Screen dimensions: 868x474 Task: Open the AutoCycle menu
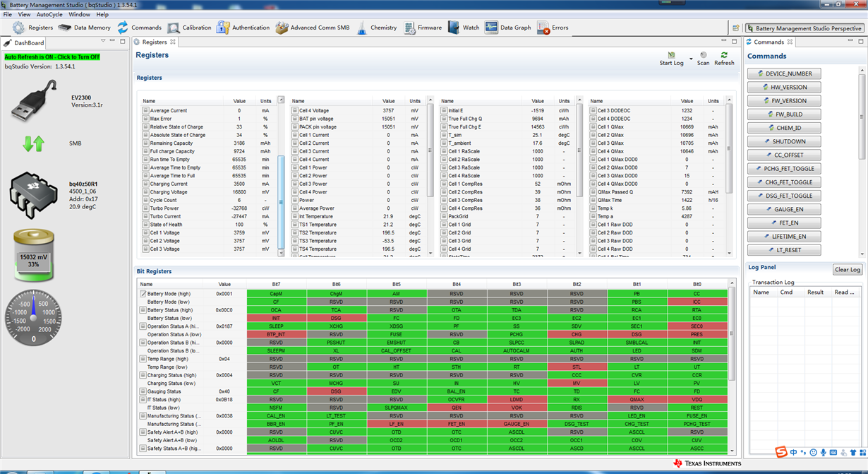[49, 14]
